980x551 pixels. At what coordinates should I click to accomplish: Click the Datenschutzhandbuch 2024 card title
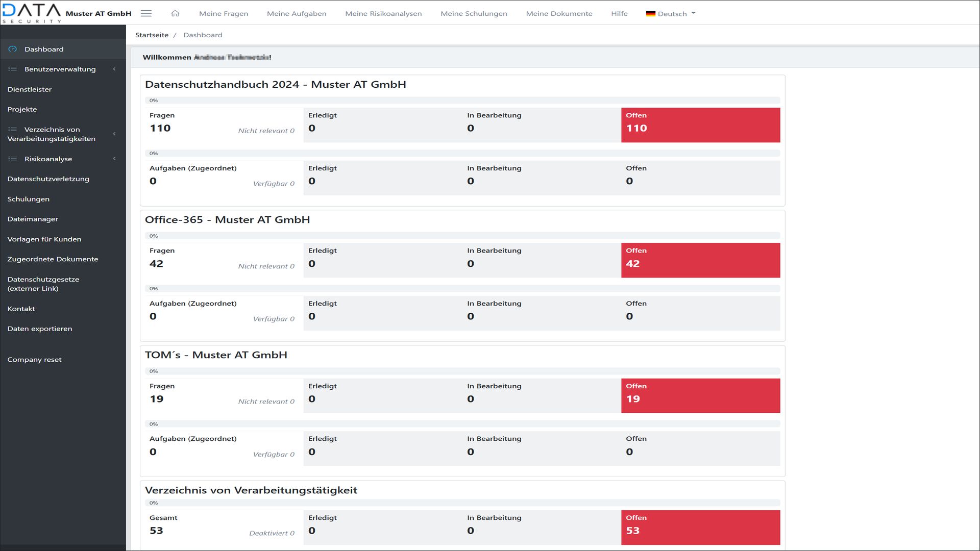click(x=276, y=85)
